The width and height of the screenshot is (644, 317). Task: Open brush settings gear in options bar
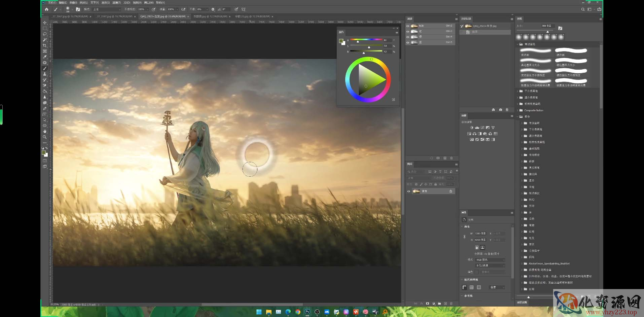(x=213, y=9)
